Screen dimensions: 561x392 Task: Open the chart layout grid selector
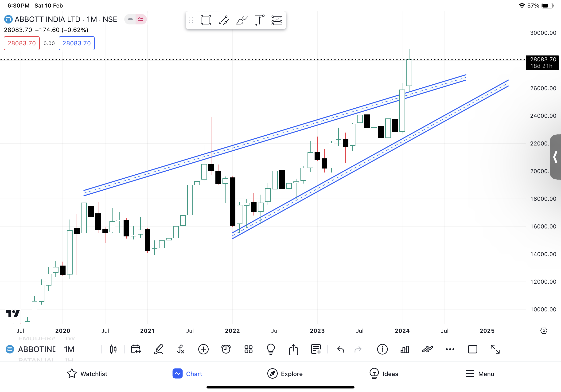tap(249, 349)
